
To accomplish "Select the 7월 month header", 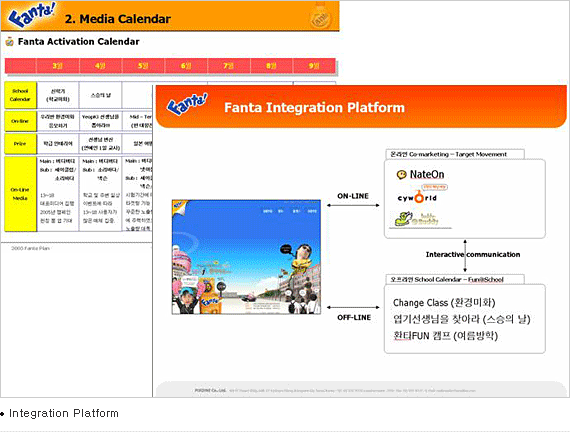I will [229, 66].
